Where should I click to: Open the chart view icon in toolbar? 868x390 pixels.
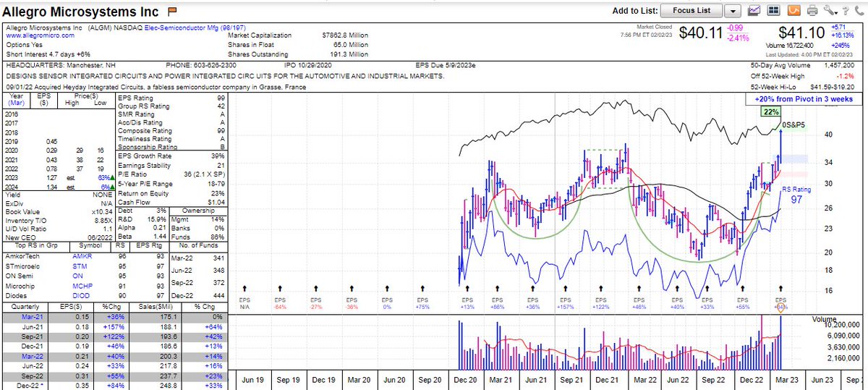click(x=754, y=11)
